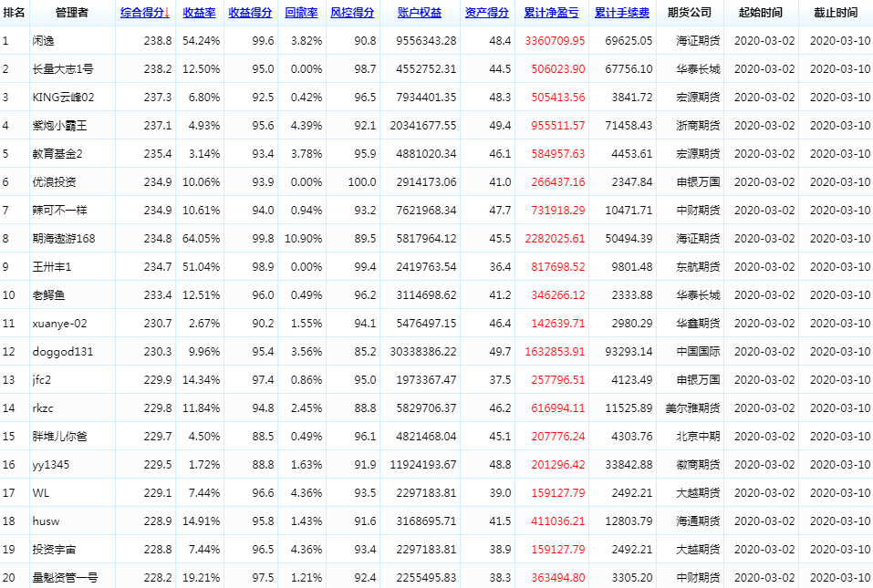Click futures company 徽商期货
873x588 pixels.
(698, 465)
